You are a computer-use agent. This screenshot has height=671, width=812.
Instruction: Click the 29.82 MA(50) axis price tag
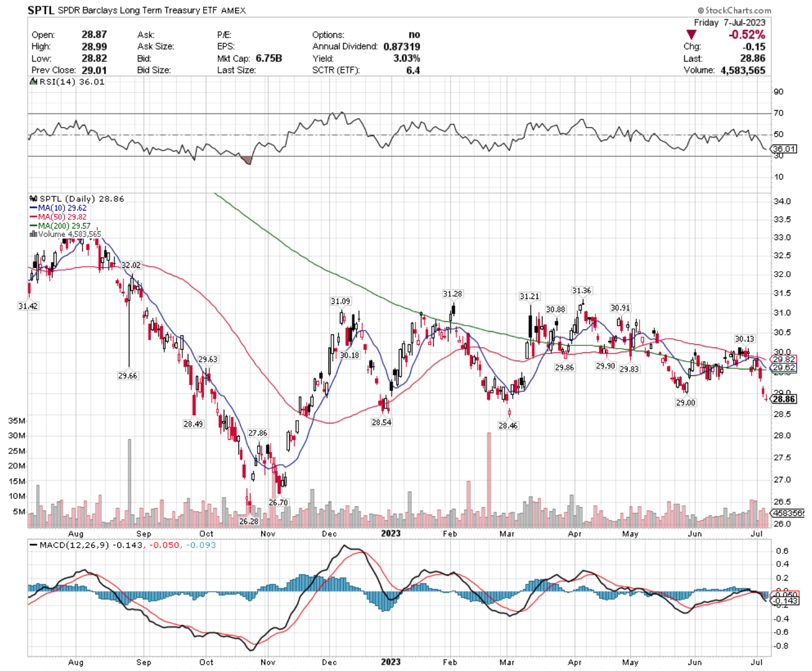[784, 360]
